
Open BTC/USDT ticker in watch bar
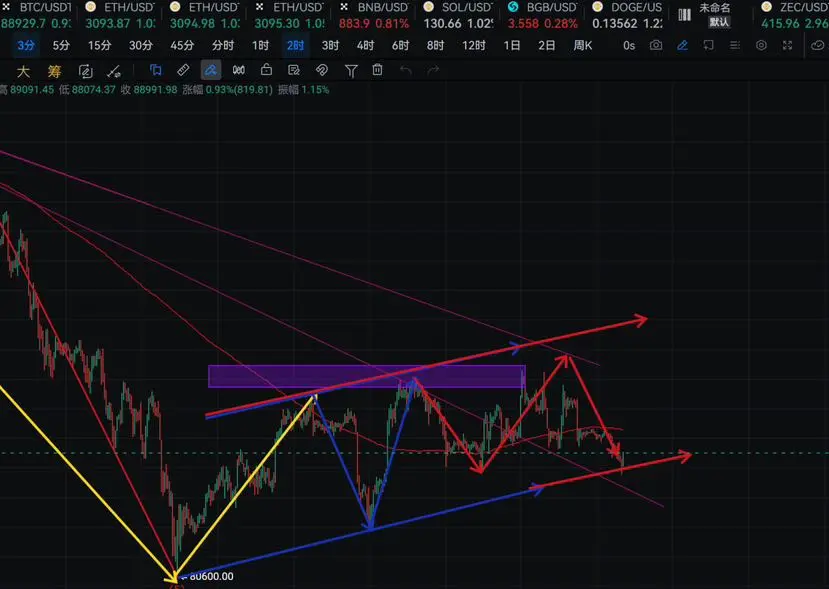pyautogui.click(x=36, y=15)
